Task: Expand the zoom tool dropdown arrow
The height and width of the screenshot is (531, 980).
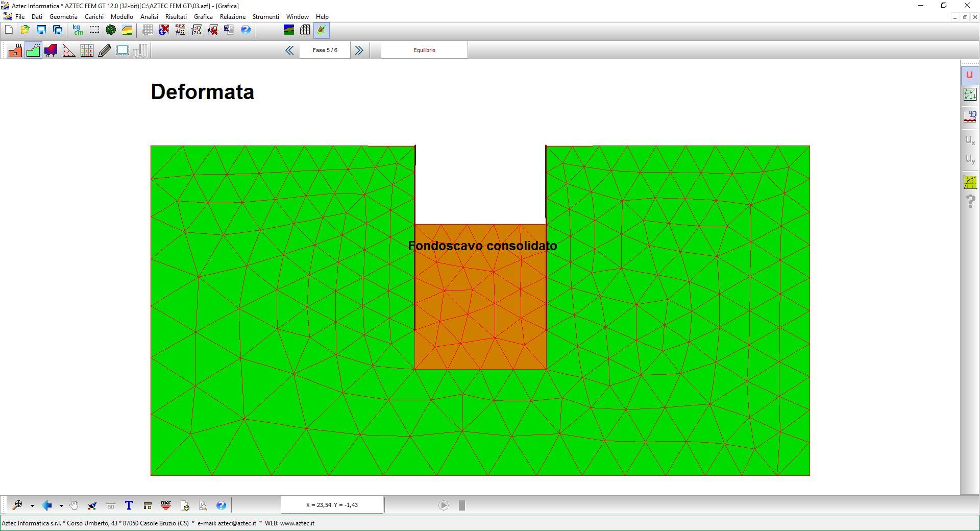Action: [x=32, y=506]
